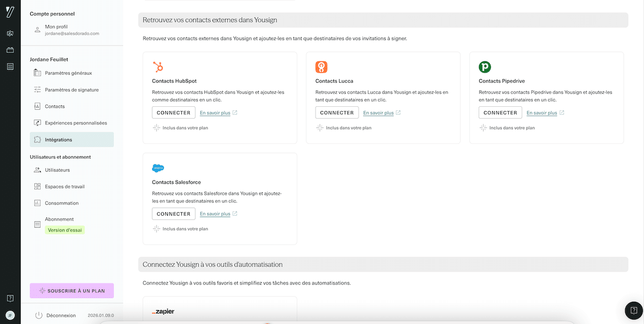
Task: Click the Salesforce cloud logo
Action: point(158,168)
